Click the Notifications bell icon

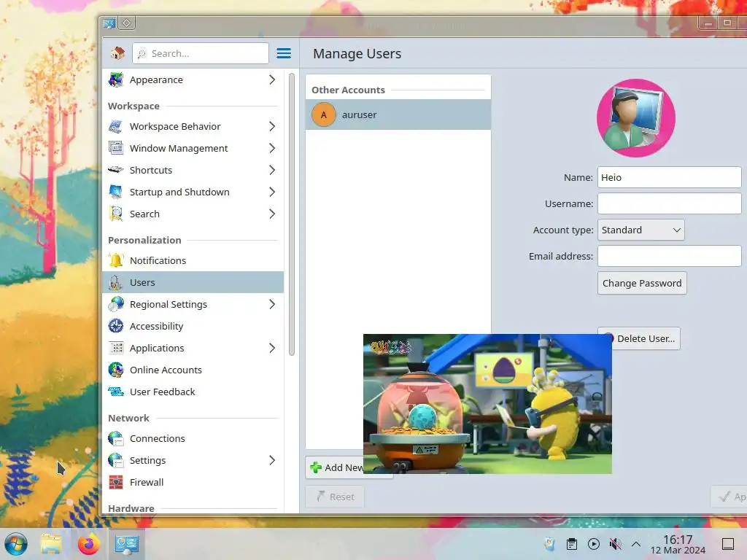(x=116, y=260)
